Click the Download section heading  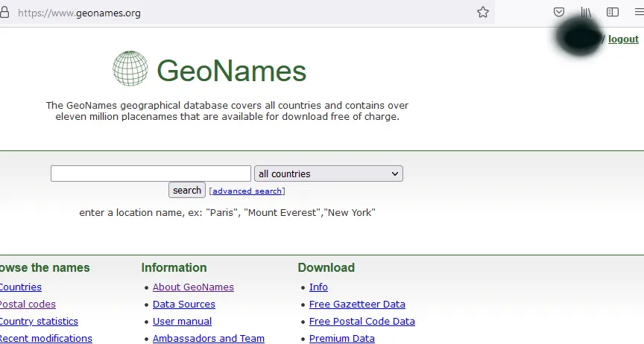pos(326,267)
